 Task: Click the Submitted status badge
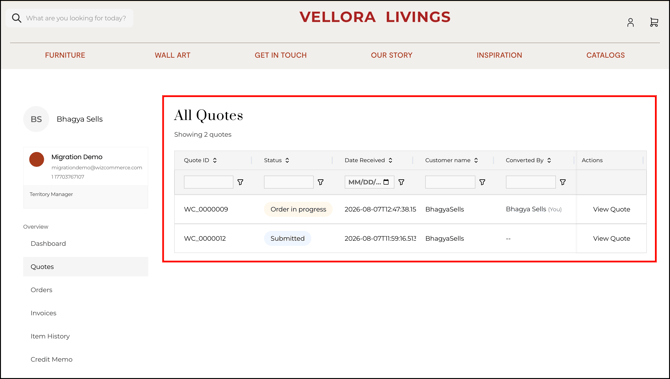[288, 238]
